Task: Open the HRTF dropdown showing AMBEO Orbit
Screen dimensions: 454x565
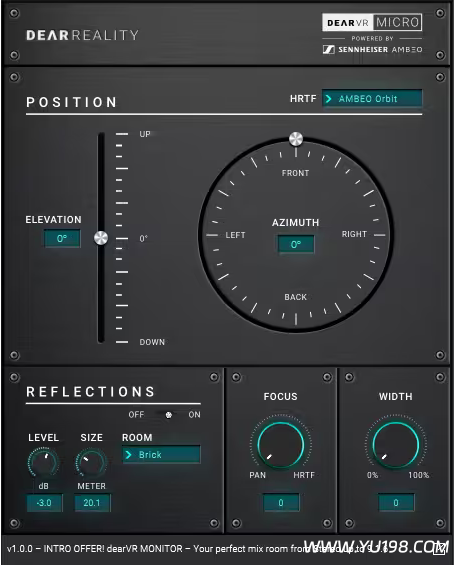Action: [372, 98]
